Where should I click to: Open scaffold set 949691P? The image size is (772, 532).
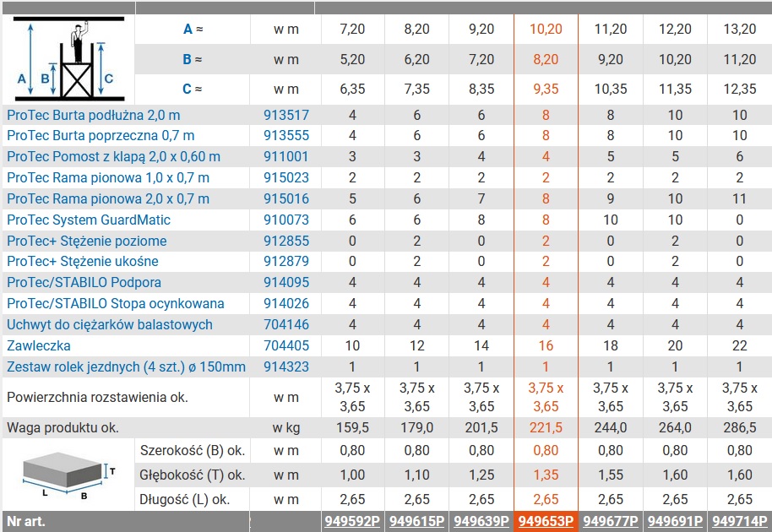click(x=675, y=522)
